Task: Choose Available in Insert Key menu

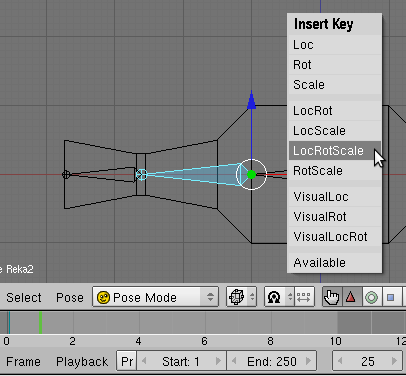Action: click(x=334, y=263)
